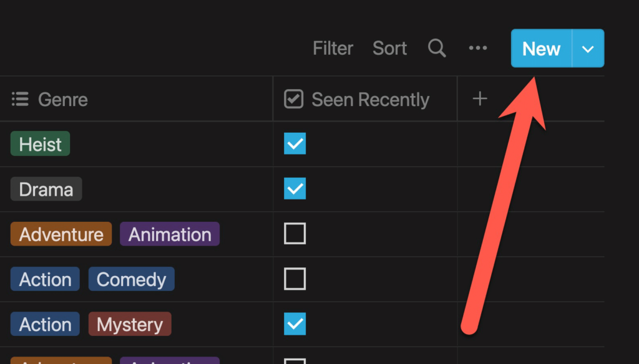Check Seen Recently for Adventure Animation row
This screenshot has width=639, height=364.
click(x=295, y=234)
